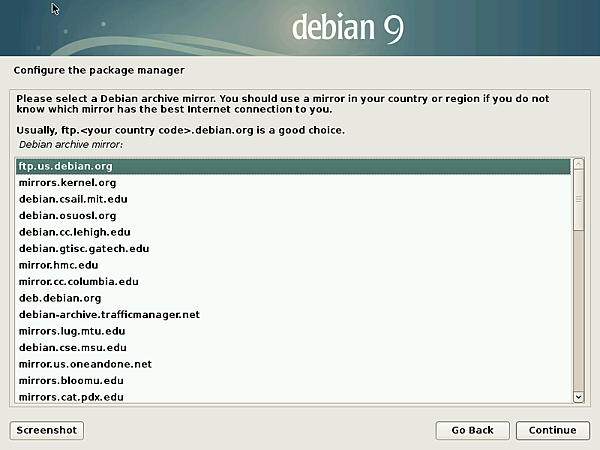Select debian.cc.lehigh.edu entry
Viewport: 600px width, 450px height.
coord(293,232)
